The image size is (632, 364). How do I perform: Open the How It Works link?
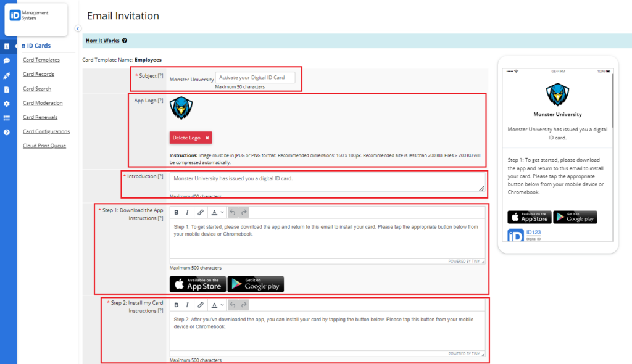(102, 41)
